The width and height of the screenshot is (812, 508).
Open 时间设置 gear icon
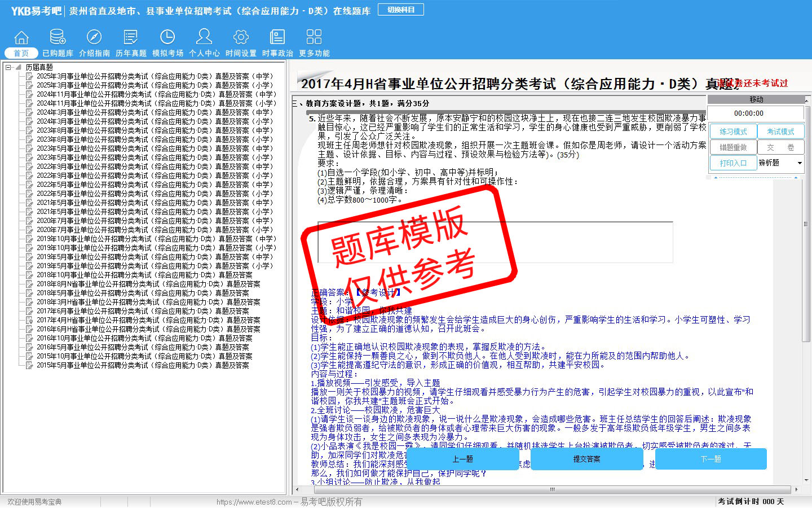[241, 38]
